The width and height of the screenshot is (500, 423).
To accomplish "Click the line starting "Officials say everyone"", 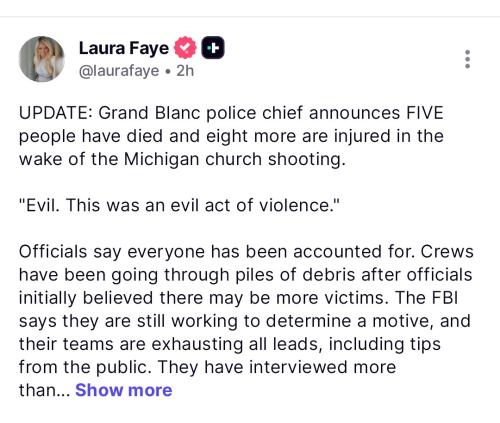I will (246, 252).
